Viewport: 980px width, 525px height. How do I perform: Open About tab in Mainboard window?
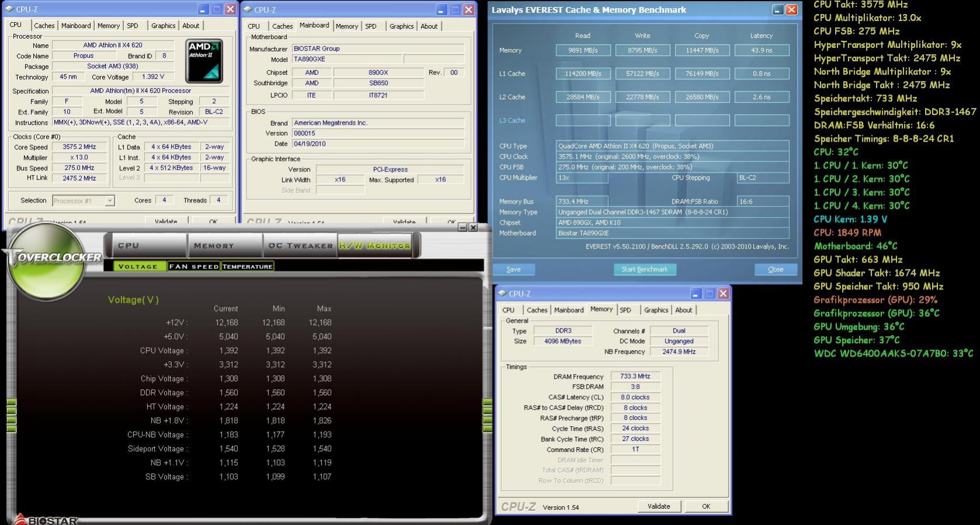429,26
